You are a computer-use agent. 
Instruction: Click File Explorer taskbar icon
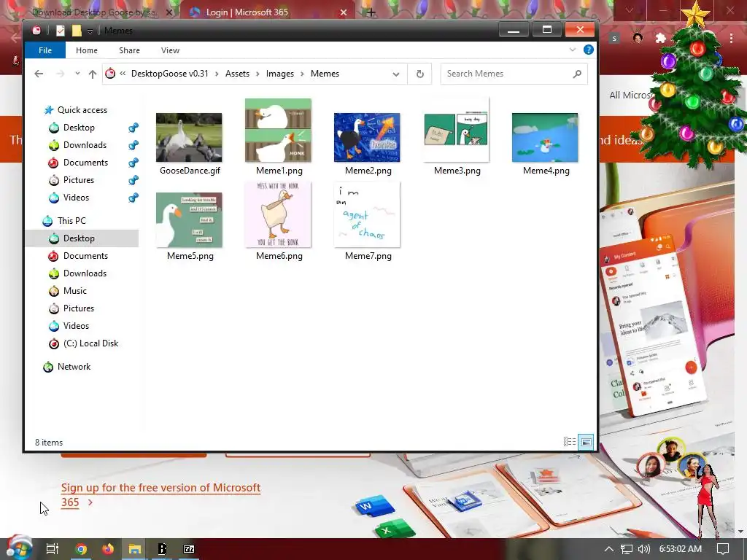tap(135, 549)
